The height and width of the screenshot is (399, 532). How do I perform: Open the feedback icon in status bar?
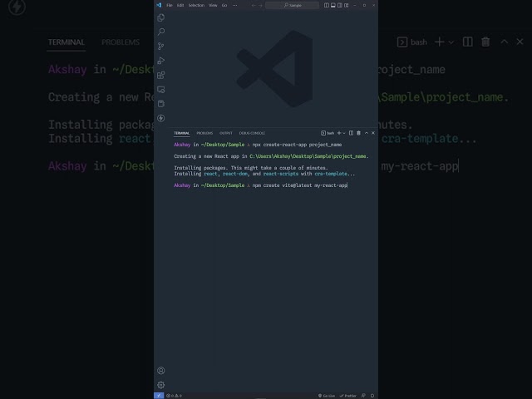click(x=363, y=396)
